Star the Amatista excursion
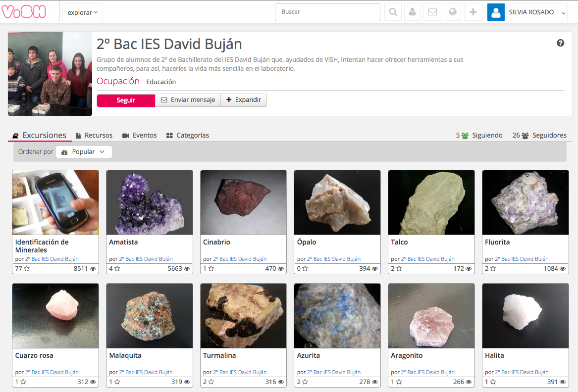 (x=117, y=268)
